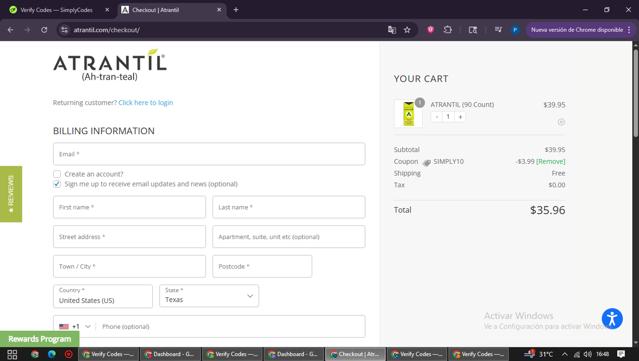Remove the SIMPLY10 coupon
Screen dimensions: 639x361
point(551,162)
